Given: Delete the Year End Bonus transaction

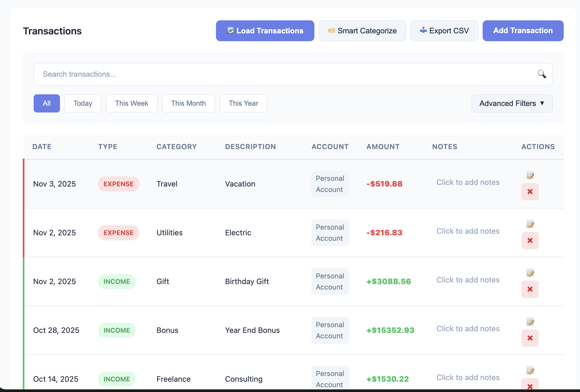Looking at the screenshot, I should (x=530, y=338).
